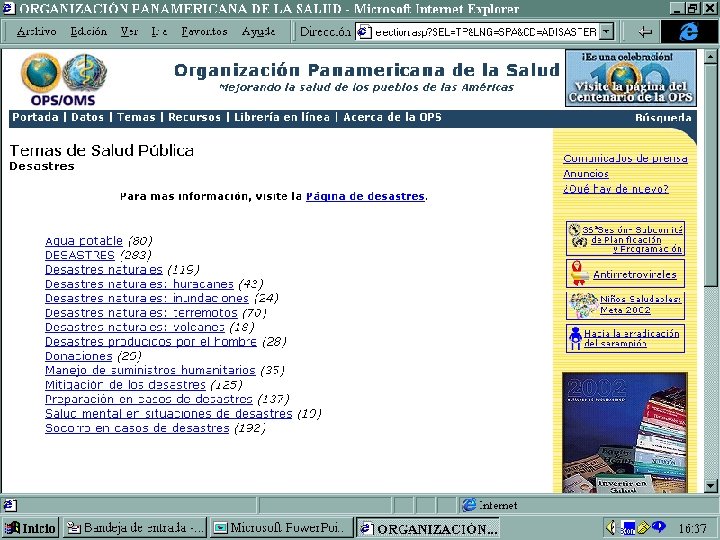Open Temas in site navigation
Image resolution: width=720 pixels, height=540 pixels.
click(136, 117)
